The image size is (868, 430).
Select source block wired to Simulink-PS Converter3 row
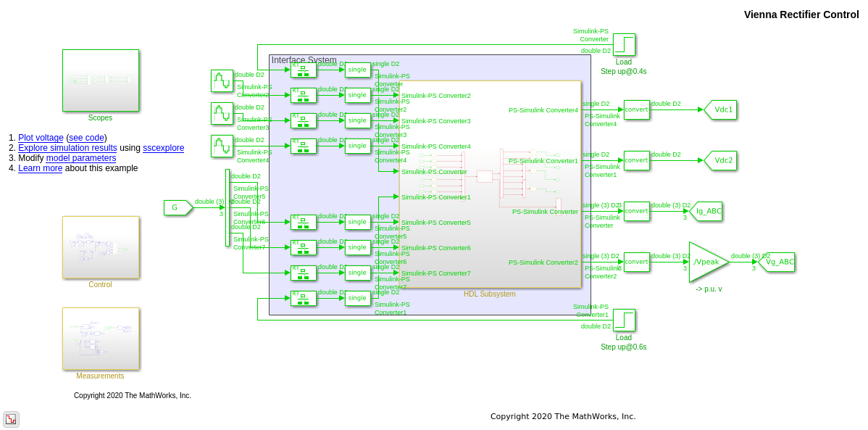[222, 114]
